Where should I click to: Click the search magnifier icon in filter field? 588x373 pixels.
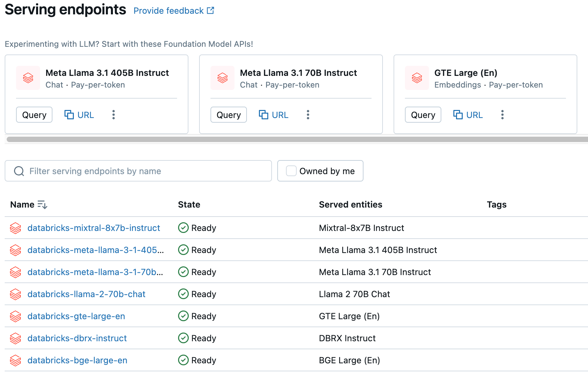(x=19, y=171)
